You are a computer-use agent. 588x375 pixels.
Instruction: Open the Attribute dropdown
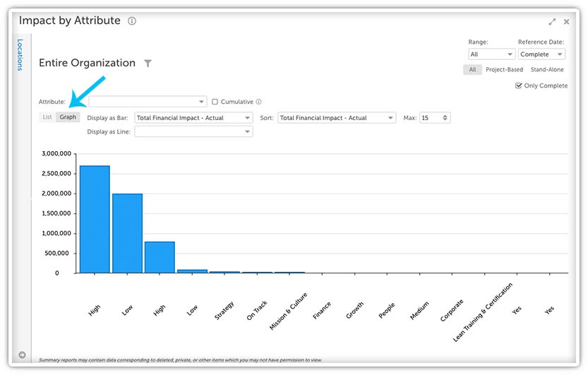click(148, 102)
